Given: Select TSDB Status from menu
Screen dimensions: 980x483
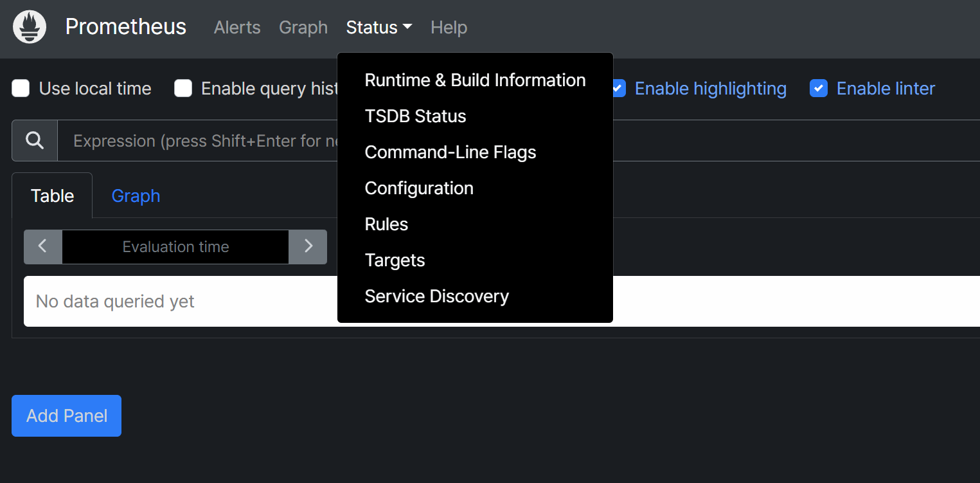Looking at the screenshot, I should (x=475, y=116).
